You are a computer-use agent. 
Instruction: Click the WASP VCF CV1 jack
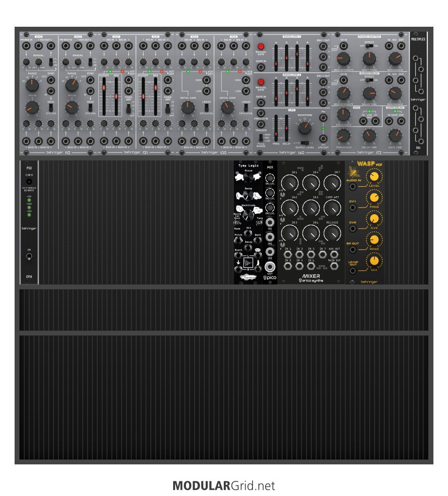[353, 208]
